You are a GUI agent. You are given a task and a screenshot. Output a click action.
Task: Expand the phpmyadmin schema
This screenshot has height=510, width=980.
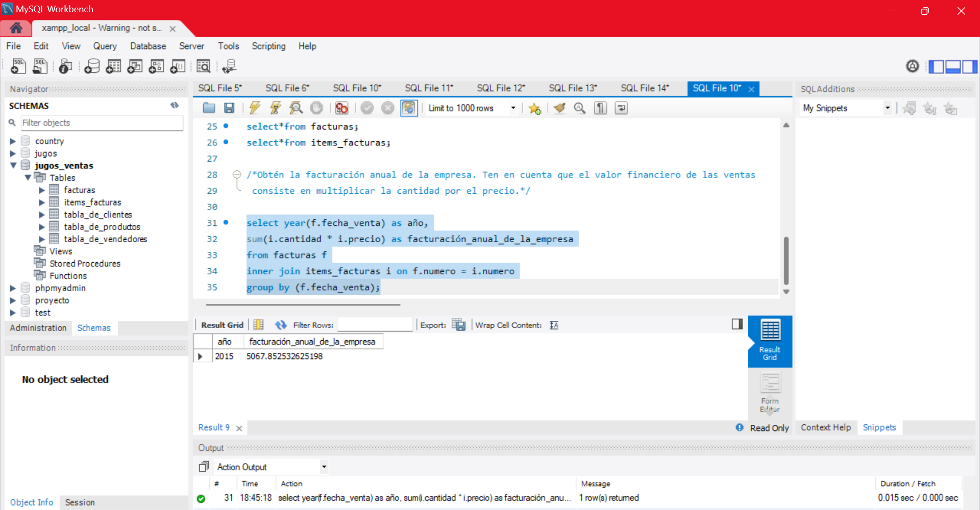pyautogui.click(x=13, y=288)
